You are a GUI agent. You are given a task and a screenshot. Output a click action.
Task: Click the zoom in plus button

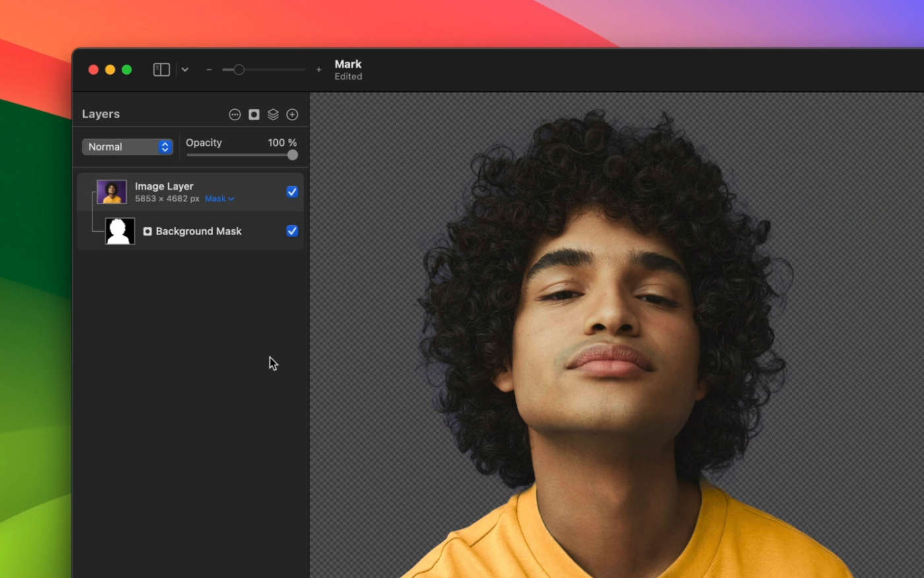point(319,69)
